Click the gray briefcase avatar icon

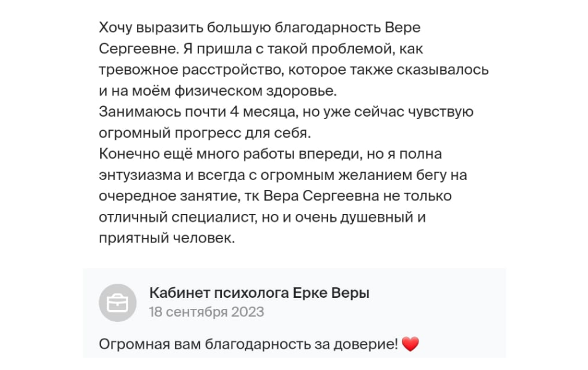coord(117,302)
